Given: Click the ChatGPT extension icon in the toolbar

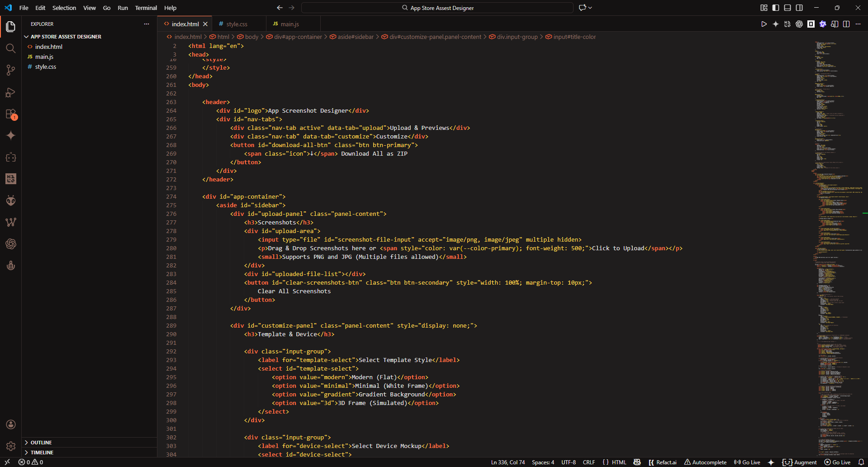Looking at the screenshot, I should (x=799, y=24).
